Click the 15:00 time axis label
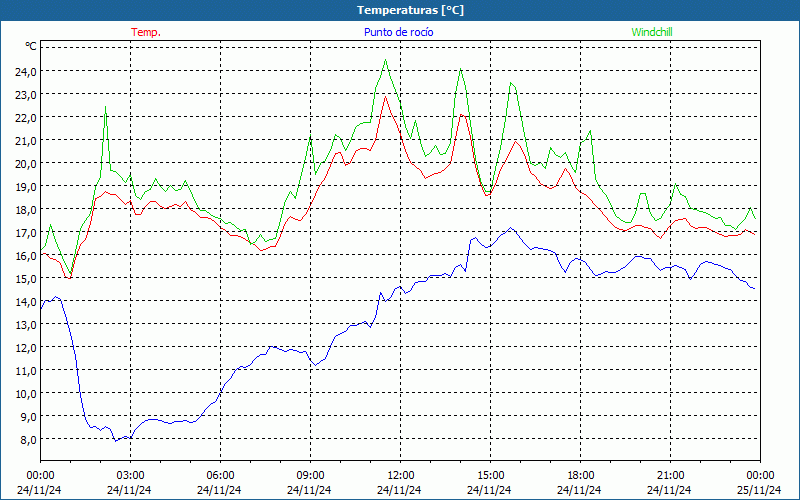800x500 pixels. click(490, 476)
